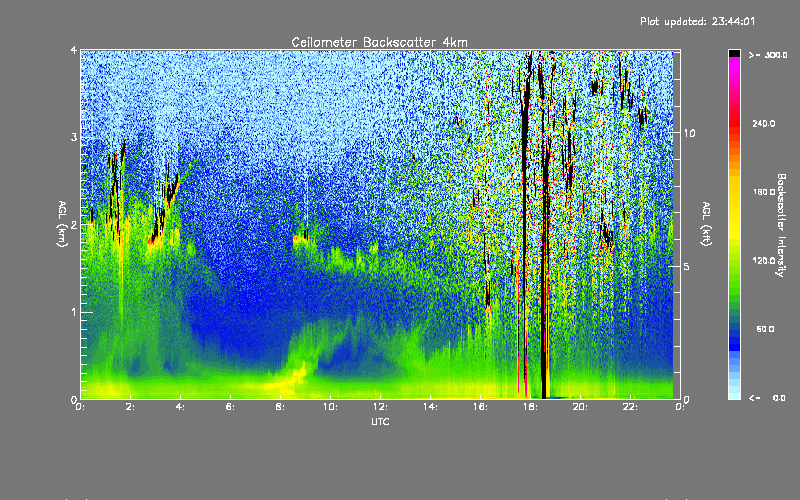Select the "UTC" x-axis label
The height and width of the screenshot is (500, 800).
[x=380, y=421]
